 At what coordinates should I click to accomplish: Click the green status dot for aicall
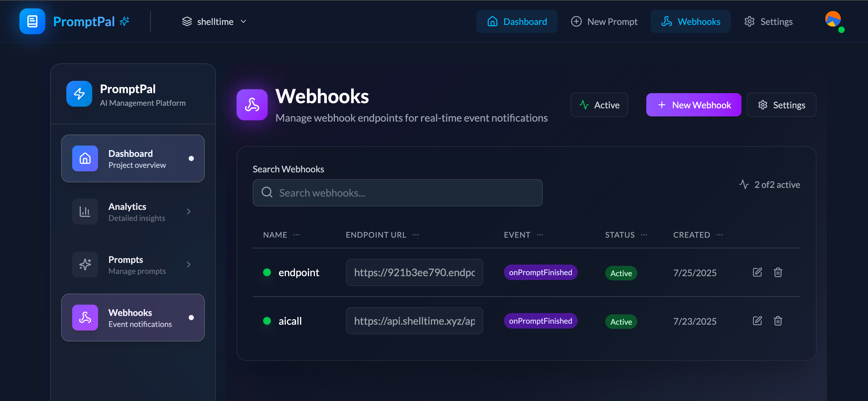coord(267,321)
